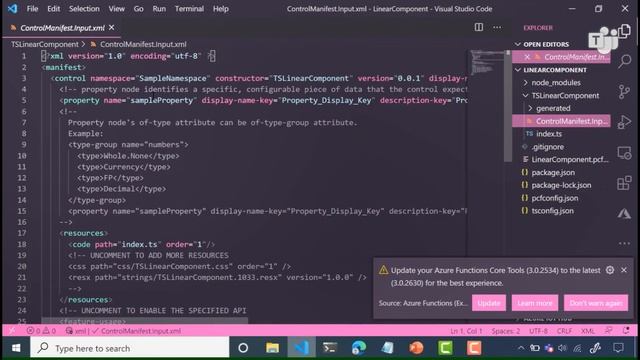This screenshot has height=360, width=640.
Task: Change line endings via CRLF status item
Action: (x=564, y=331)
